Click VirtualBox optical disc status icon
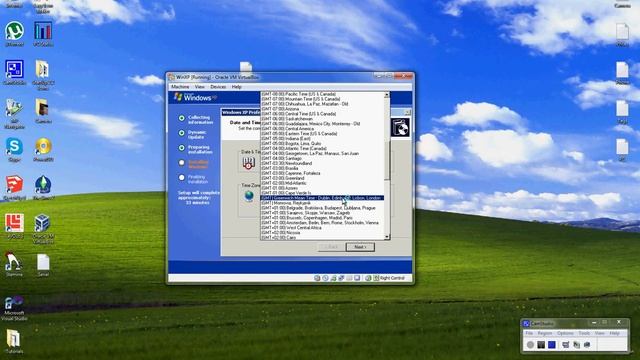 pyautogui.click(x=325, y=278)
